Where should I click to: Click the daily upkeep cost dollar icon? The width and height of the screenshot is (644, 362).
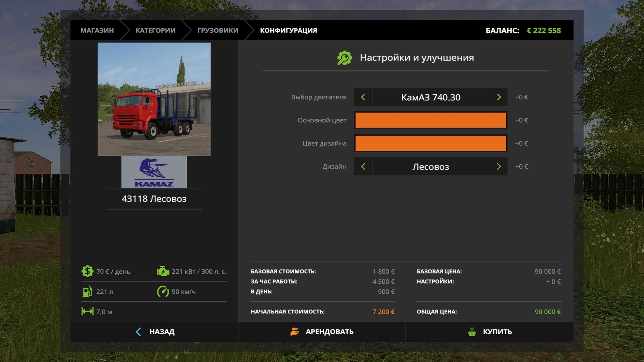87,271
